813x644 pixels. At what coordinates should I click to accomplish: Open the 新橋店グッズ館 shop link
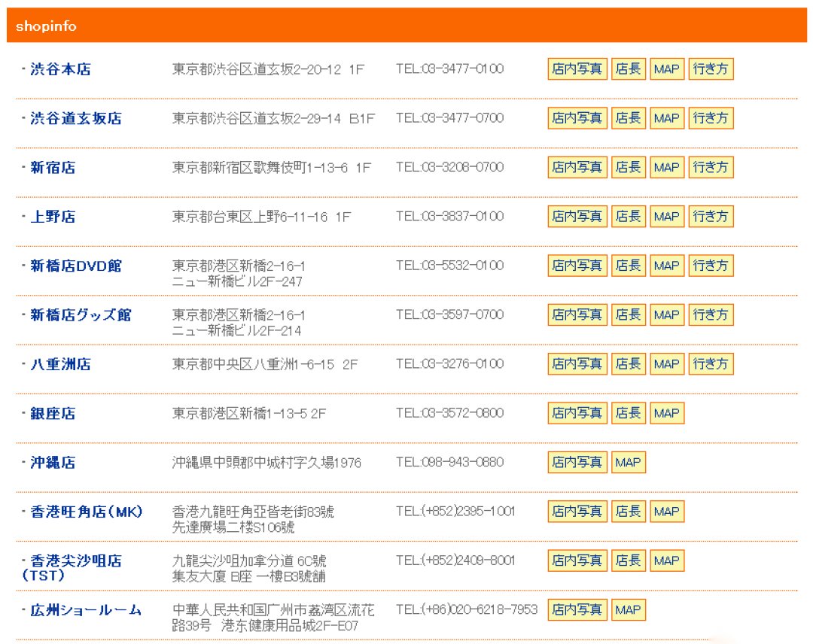click(x=81, y=315)
